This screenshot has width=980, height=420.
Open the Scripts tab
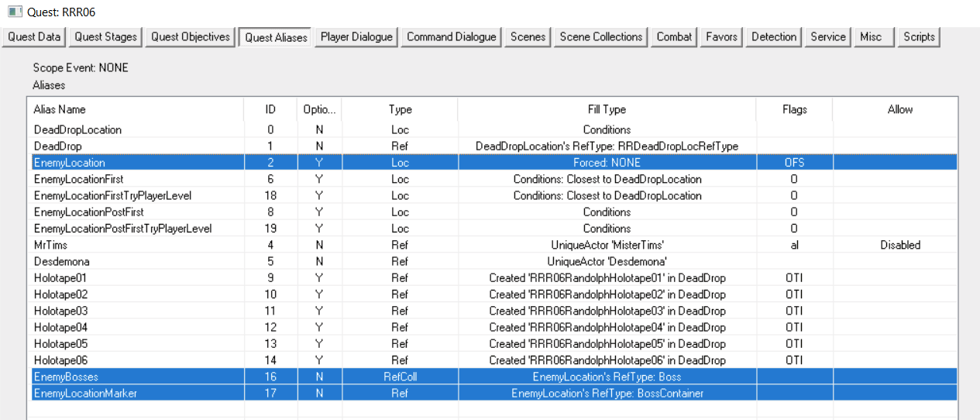[x=919, y=36]
